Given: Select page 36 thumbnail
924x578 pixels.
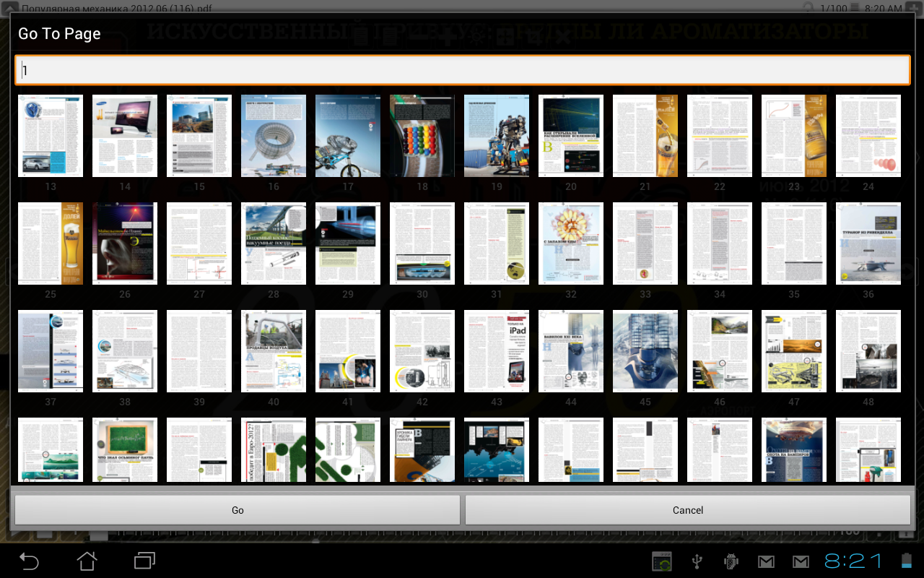Looking at the screenshot, I should [x=868, y=243].
